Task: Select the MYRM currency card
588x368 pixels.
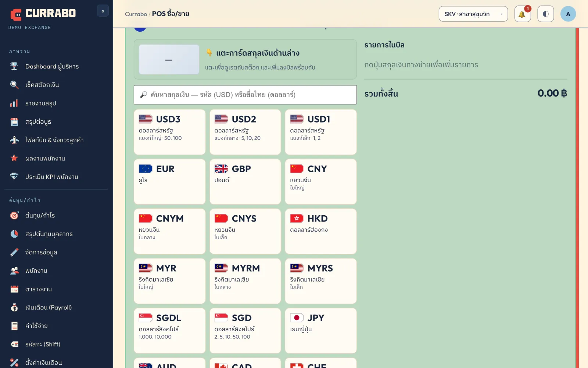Action: click(x=245, y=281)
